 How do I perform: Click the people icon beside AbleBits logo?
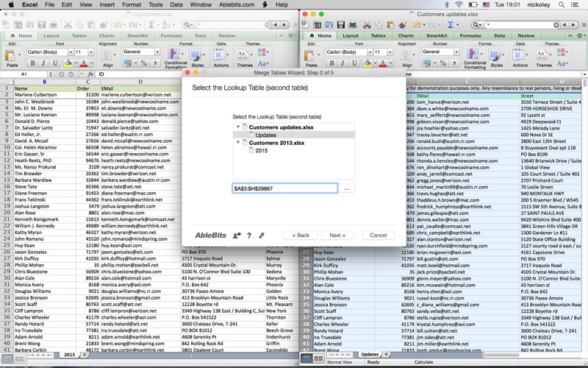coord(237,236)
